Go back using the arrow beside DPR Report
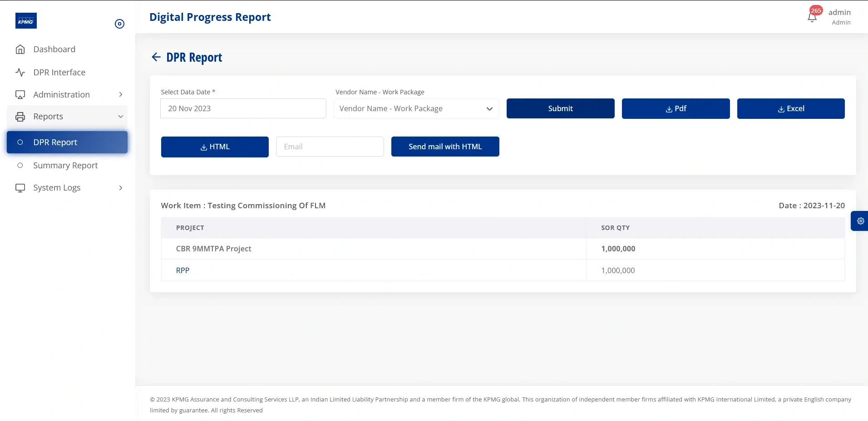The height and width of the screenshot is (421, 868). click(156, 57)
